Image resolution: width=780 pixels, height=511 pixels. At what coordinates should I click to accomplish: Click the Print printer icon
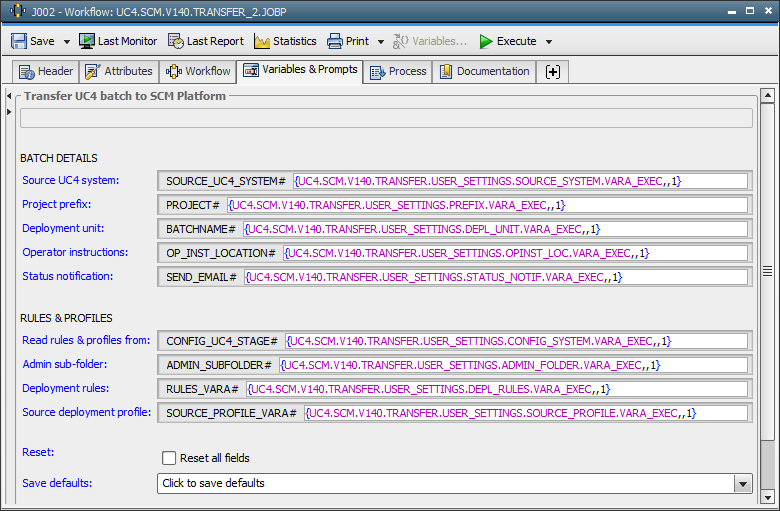coord(334,41)
